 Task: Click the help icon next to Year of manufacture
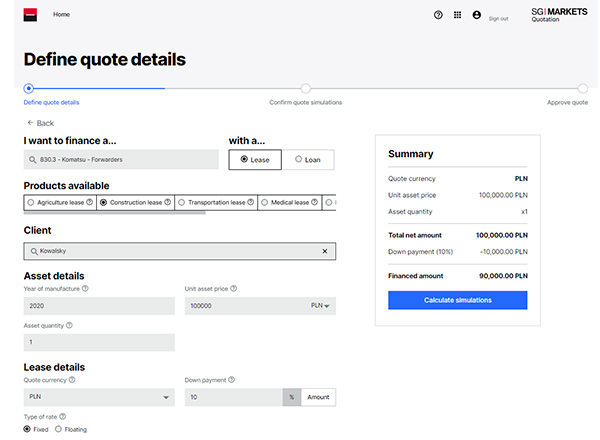tap(85, 289)
